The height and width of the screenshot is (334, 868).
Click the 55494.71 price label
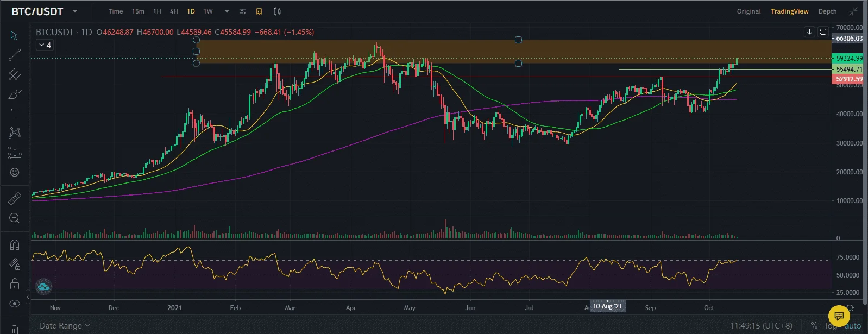tap(849, 70)
